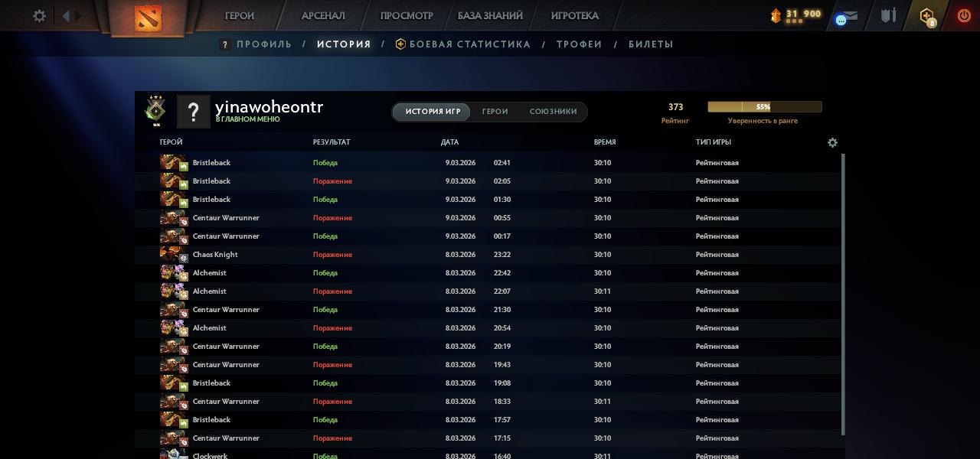Image resolution: width=980 pixels, height=459 pixels.
Task: Click the Dota 2 logo home button
Action: tap(148, 17)
